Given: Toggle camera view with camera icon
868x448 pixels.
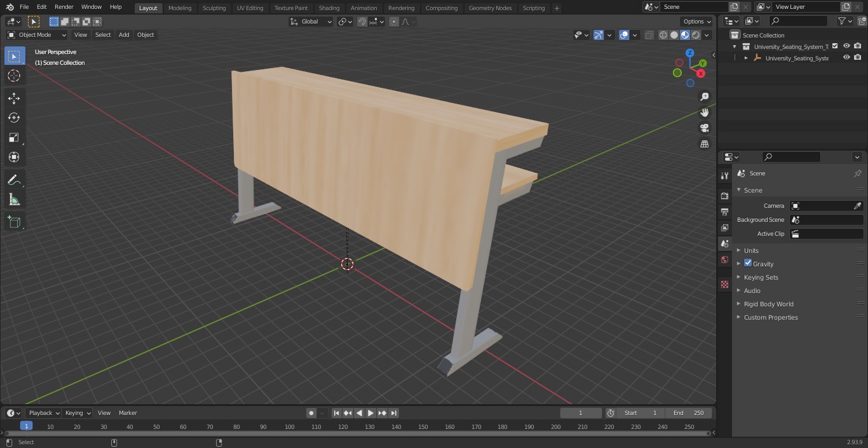Looking at the screenshot, I should point(704,128).
